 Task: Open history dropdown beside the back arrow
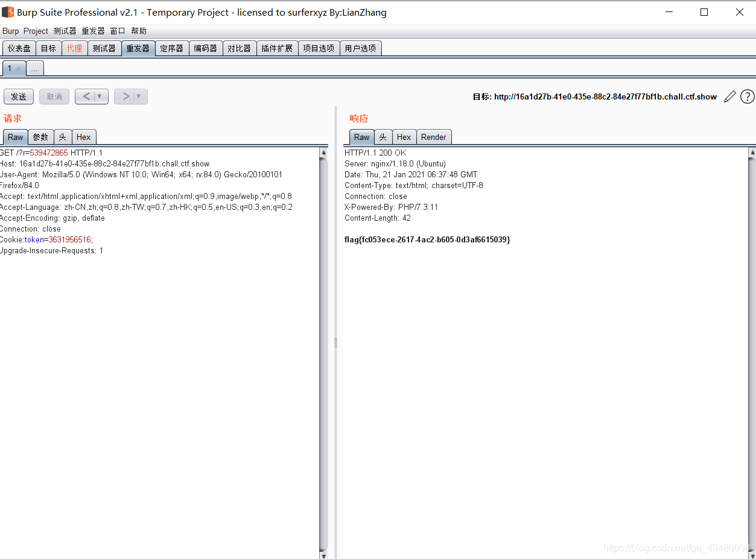click(100, 96)
